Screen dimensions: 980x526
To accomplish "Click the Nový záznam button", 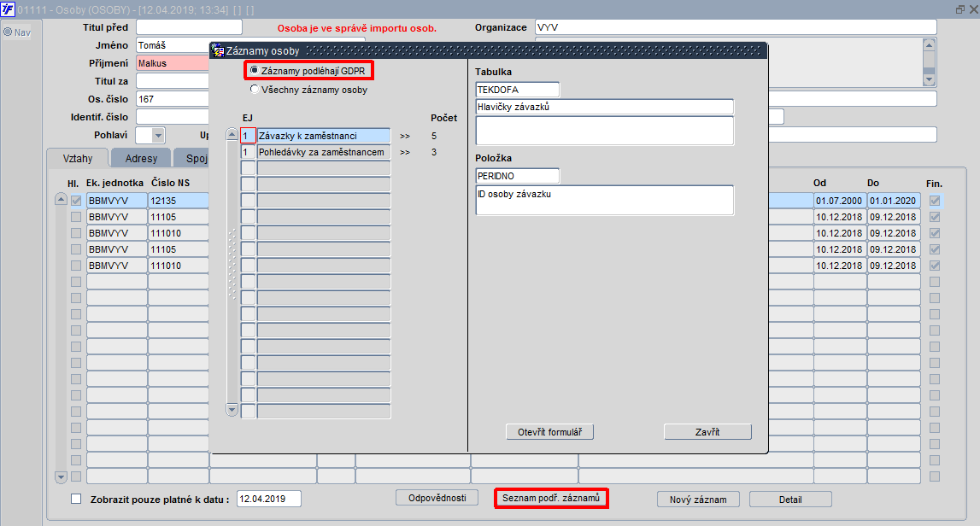I will click(698, 500).
